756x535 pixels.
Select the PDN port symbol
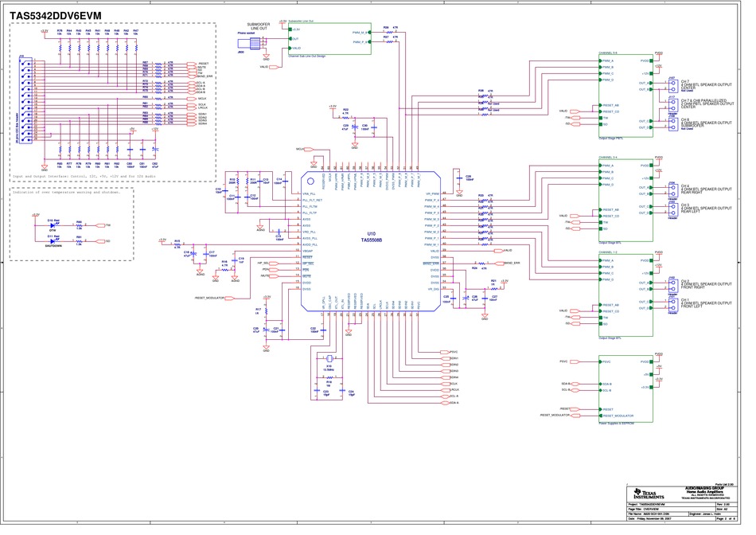273,270
